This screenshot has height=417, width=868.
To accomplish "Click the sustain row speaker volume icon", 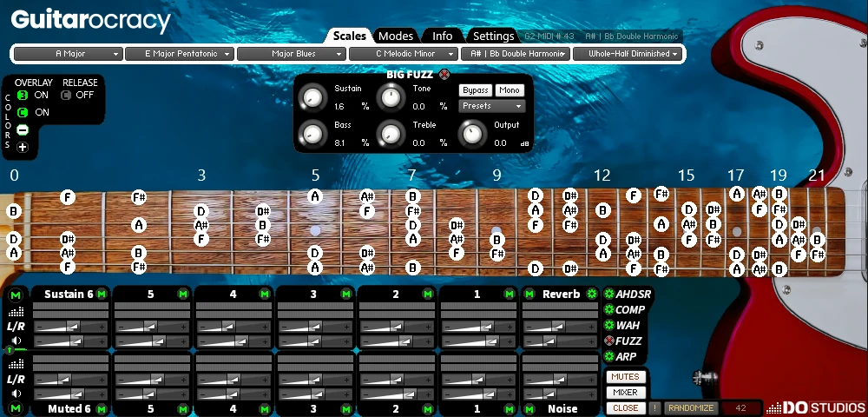I will pyautogui.click(x=16, y=341).
